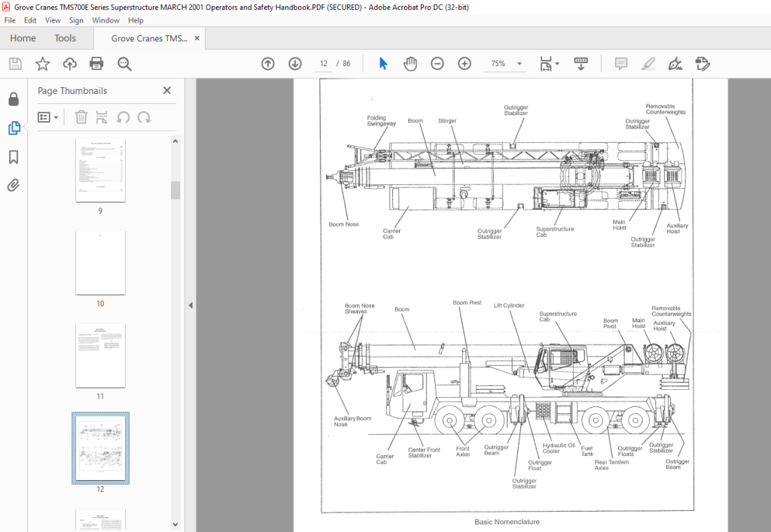Select the arrow selection tool

[x=383, y=63]
